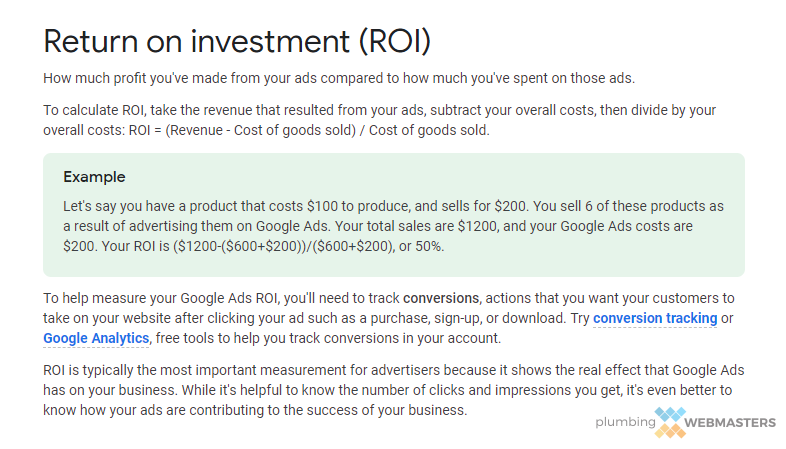Click the bold conversions term
Screen dimensions: 786x449
[x=441, y=298]
